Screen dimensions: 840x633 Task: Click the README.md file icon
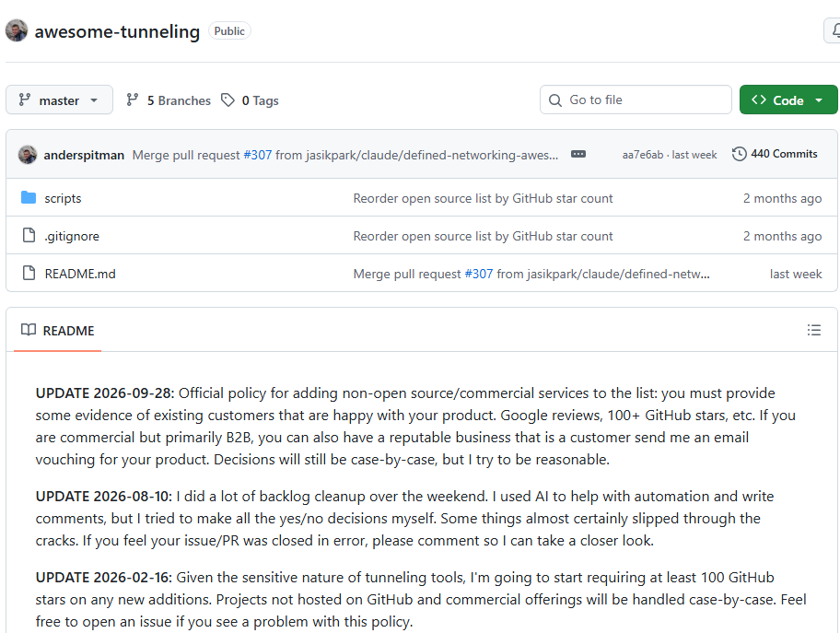tap(29, 273)
